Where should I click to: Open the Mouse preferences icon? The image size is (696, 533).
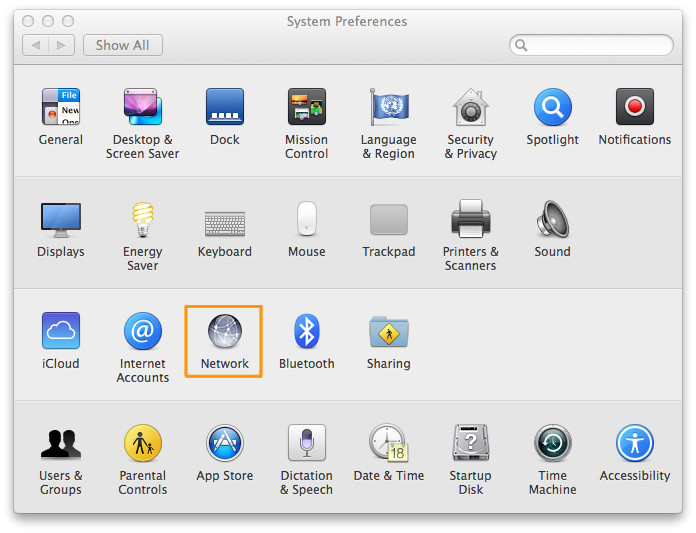[x=307, y=218]
